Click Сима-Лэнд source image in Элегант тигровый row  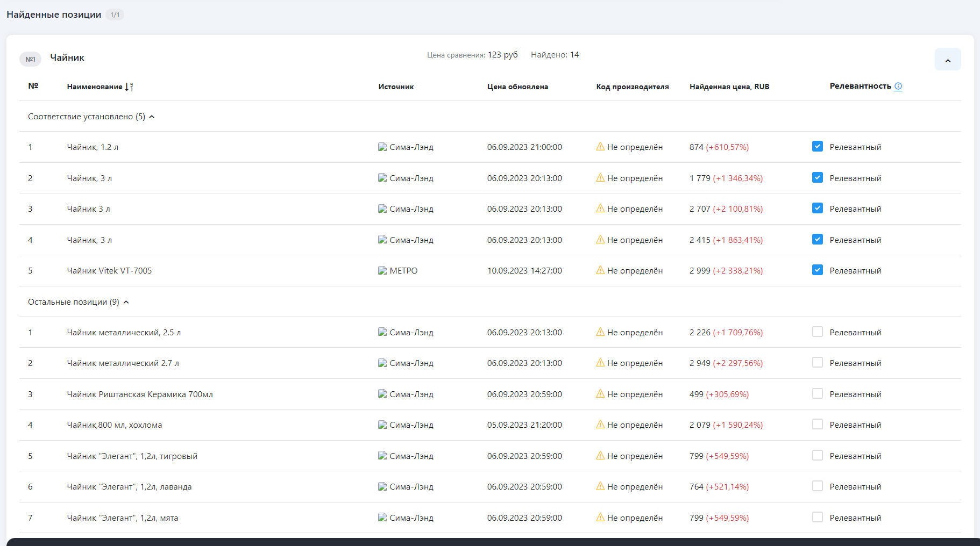tap(382, 456)
